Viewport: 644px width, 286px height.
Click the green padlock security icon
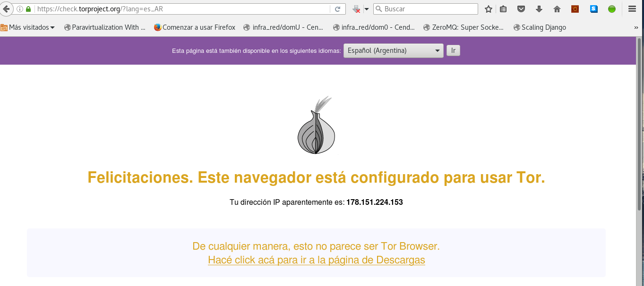click(x=28, y=9)
